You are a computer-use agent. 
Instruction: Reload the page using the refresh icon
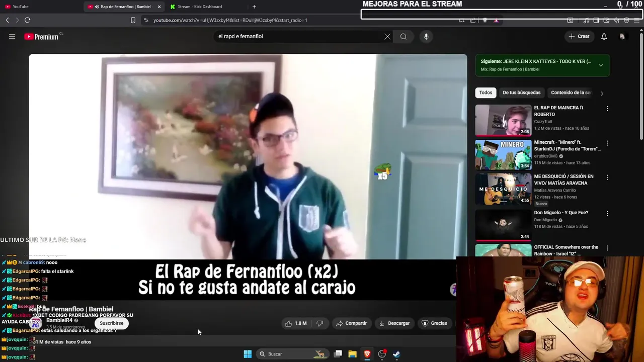click(27, 20)
